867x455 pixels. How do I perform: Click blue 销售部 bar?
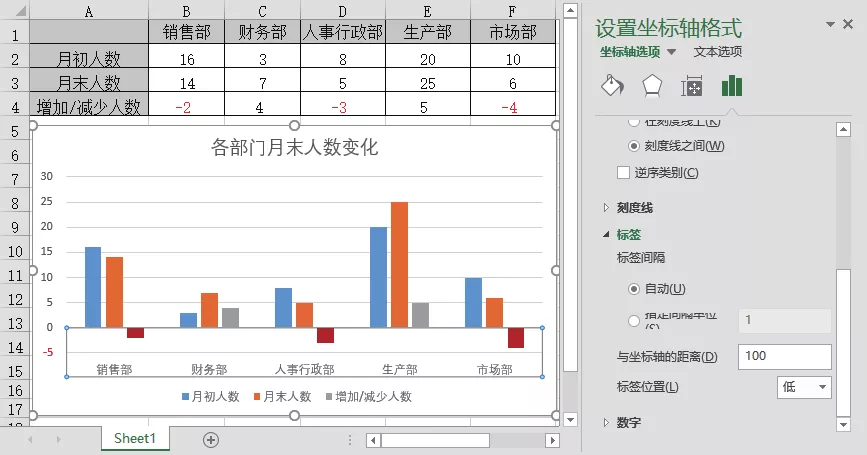coord(93,287)
